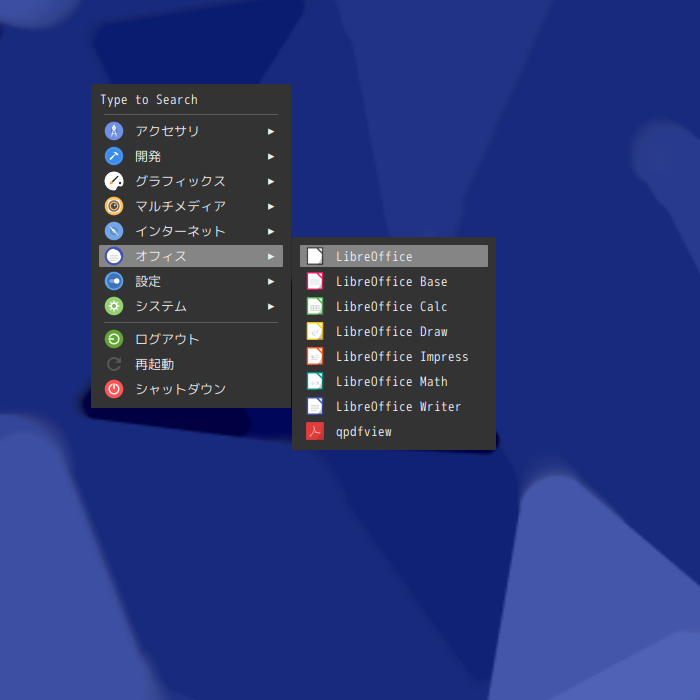Click the LibreOffice Base label text
The image size is (700, 700).
pyautogui.click(x=392, y=281)
